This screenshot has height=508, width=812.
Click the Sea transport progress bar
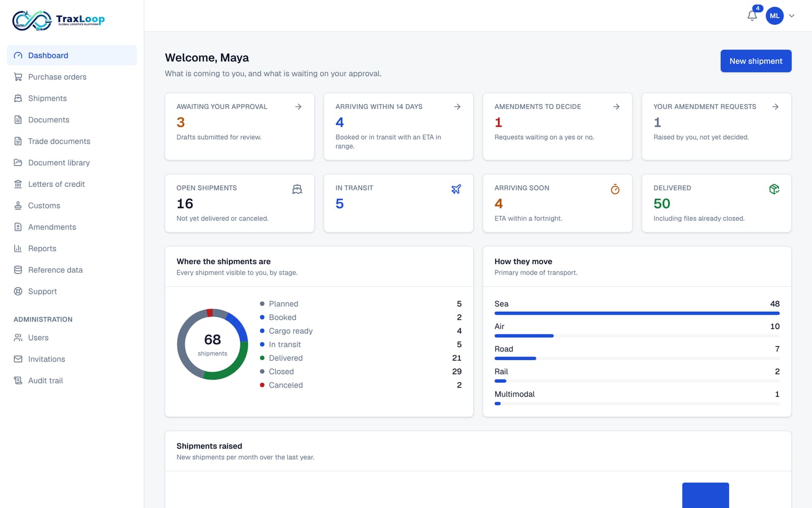click(637, 313)
